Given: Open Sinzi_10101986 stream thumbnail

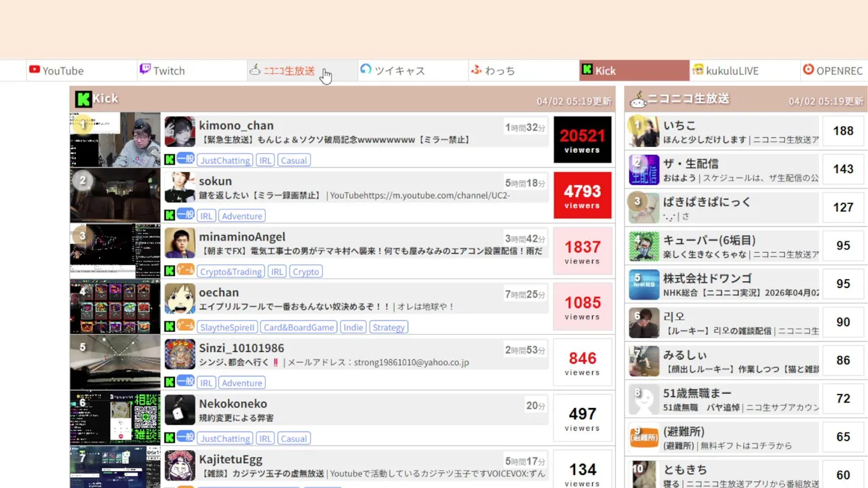Looking at the screenshot, I should 115,362.
